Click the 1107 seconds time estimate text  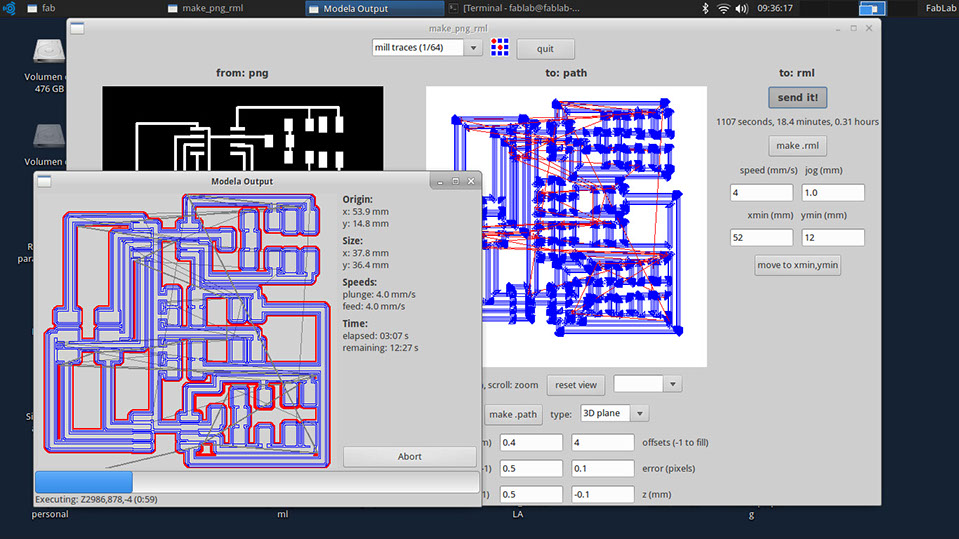pos(797,122)
